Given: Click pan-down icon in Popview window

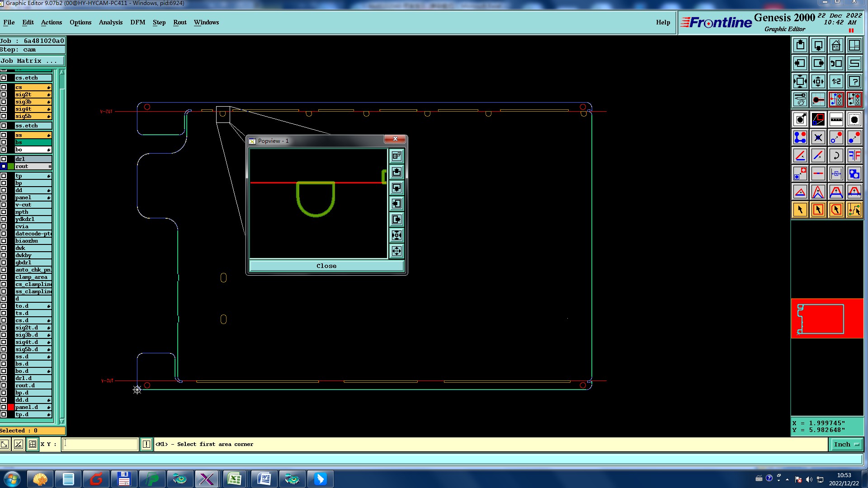Looking at the screenshot, I should point(396,188).
